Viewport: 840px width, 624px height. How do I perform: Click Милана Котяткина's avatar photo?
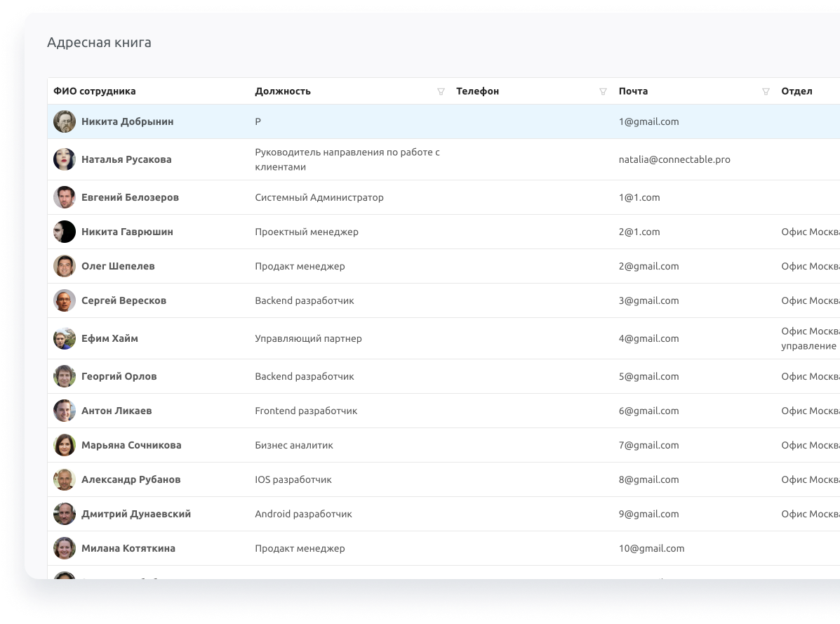64,547
